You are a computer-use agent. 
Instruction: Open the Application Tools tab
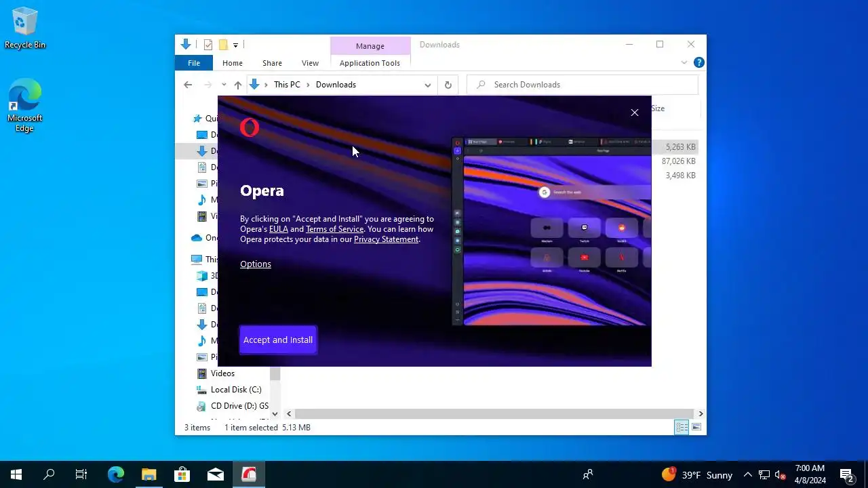[x=370, y=63]
